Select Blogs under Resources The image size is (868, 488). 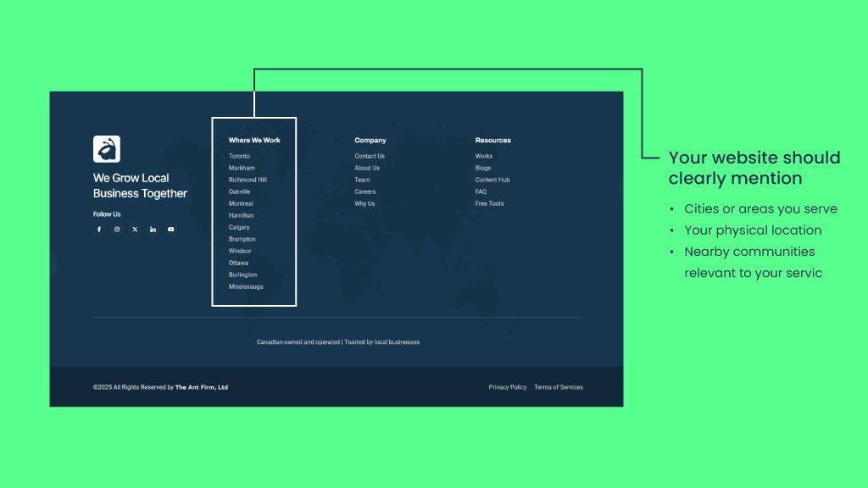(482, 168)
